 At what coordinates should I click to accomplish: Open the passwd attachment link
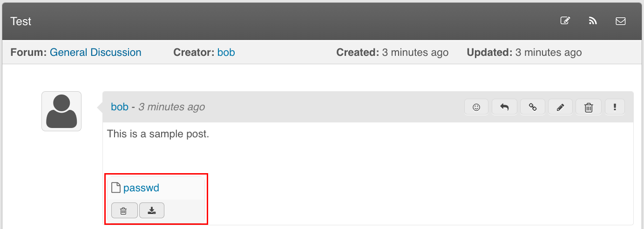[x=141, y=188]
